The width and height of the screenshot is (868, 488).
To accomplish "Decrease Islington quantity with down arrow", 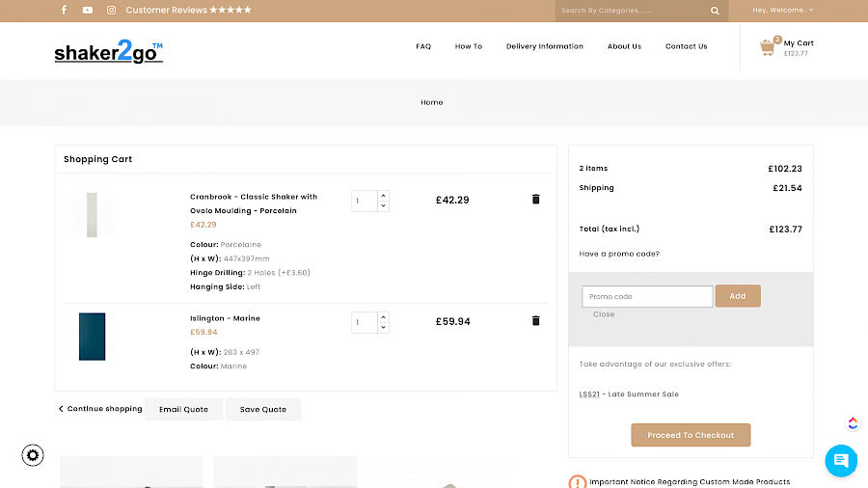I will click(x=384, y=328).
